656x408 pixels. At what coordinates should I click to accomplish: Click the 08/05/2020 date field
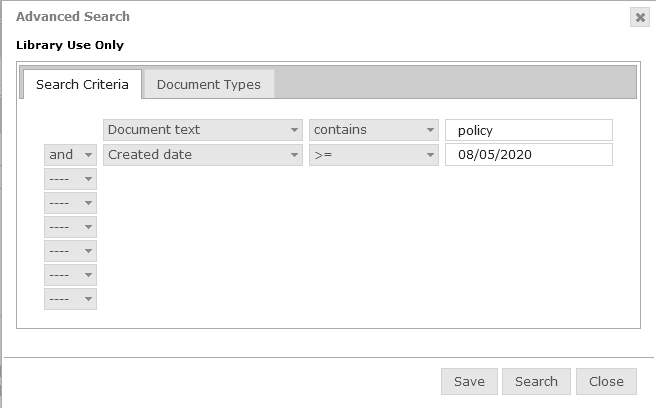pyautogui.click(x=529, y=154)
